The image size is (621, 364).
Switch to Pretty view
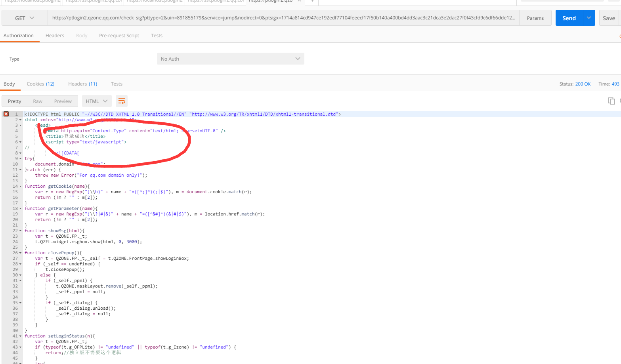[x=15, y=101]
